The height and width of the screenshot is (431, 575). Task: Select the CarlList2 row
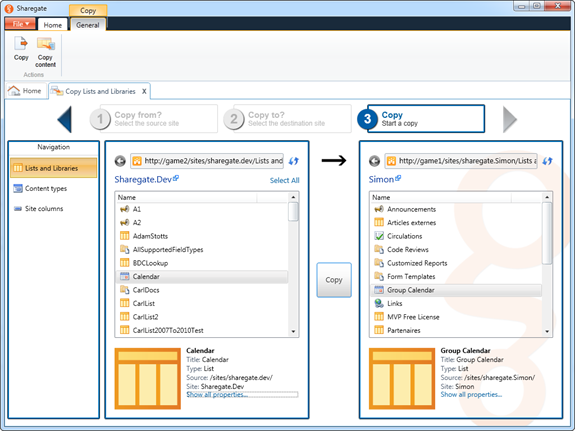coord(202,317)
